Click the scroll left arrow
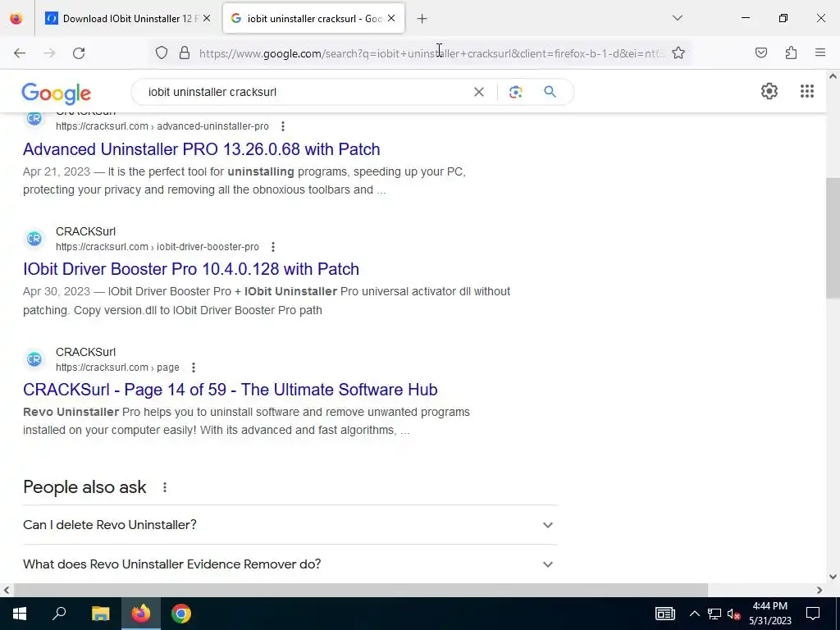 pos(7,591)
